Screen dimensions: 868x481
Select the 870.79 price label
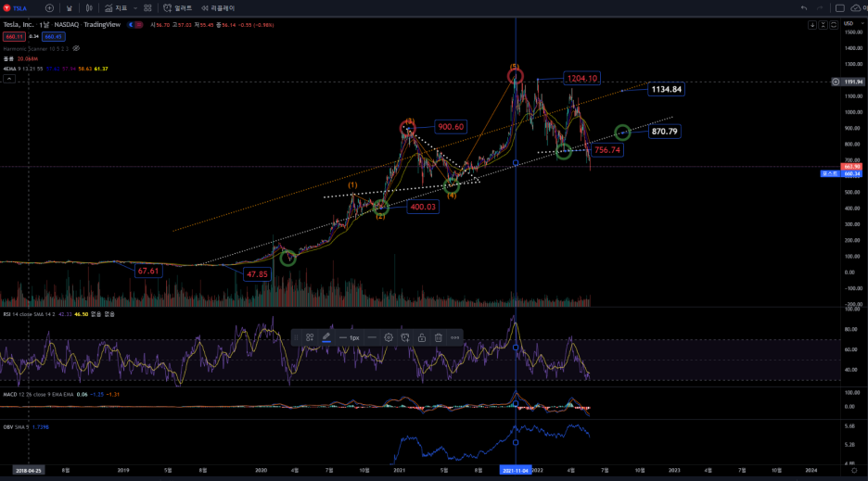pos(664,132)
